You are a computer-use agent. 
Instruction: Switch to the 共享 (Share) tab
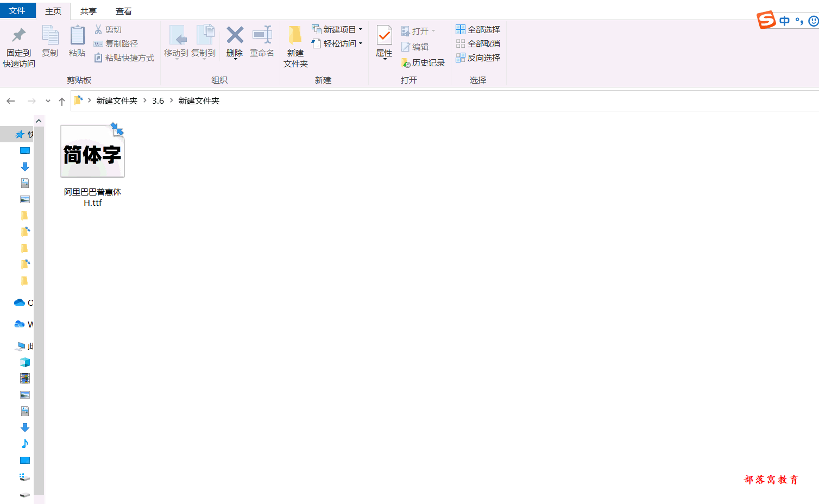coord(89,11)
